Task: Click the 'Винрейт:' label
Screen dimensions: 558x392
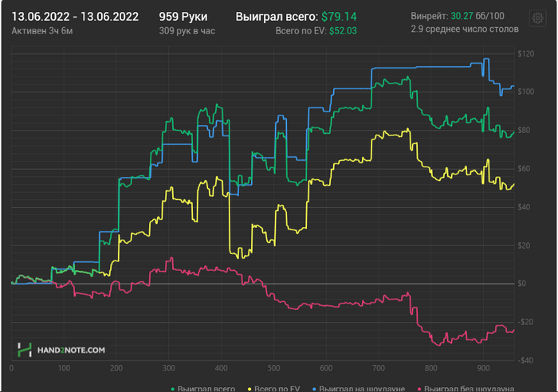Action: [x=430, y=16]
